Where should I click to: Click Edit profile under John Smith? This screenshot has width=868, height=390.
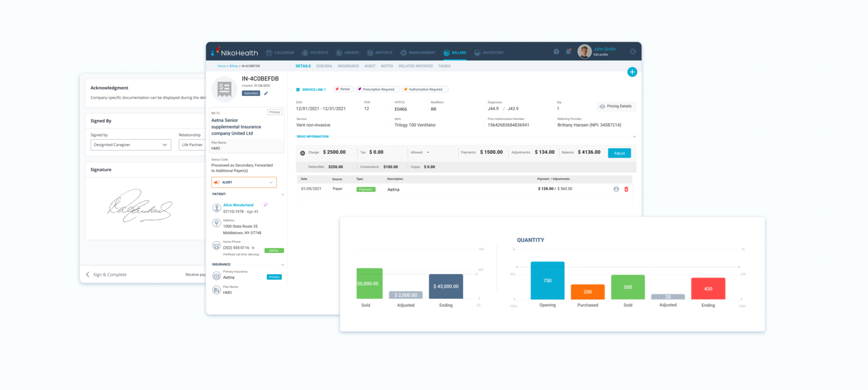[601, 54]
